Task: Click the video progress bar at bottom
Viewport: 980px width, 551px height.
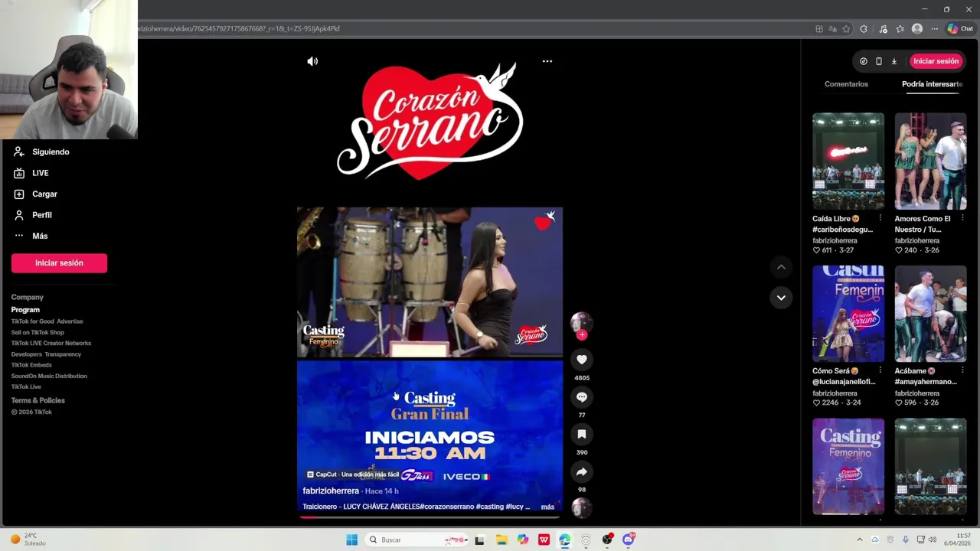Action: point(430,517)
